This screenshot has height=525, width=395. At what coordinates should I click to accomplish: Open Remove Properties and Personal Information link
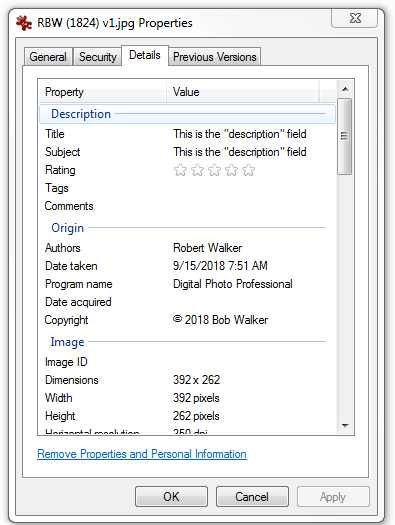click(x=142, y=454)
